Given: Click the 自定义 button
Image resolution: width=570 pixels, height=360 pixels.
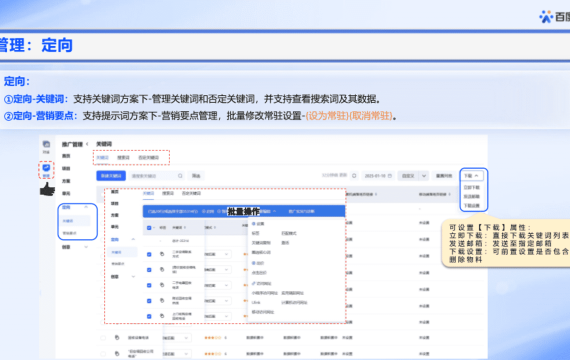Looking at the screenshot, I should pyautogui.click(x=408, y=176).
